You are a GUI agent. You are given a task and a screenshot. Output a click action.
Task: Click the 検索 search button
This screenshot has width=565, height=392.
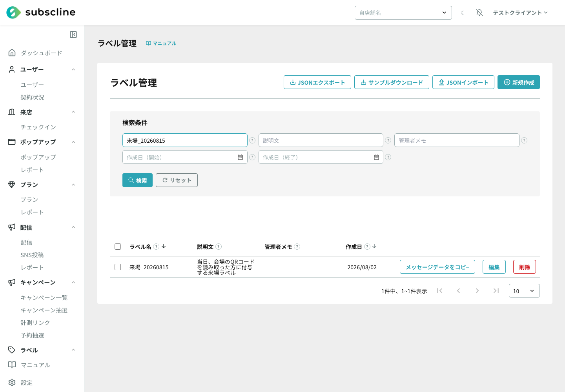point(137,180)
